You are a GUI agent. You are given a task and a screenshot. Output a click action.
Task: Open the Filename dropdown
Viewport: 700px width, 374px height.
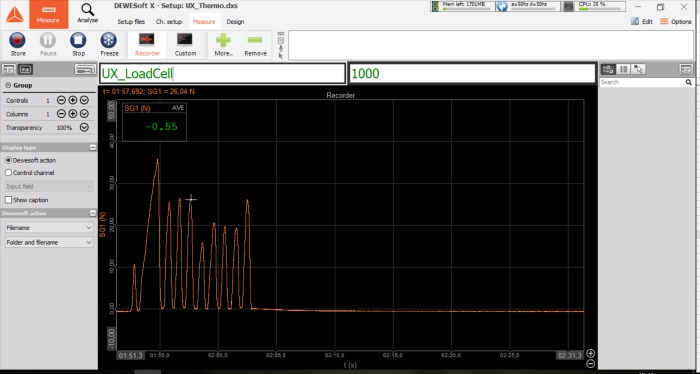pos(49,228)
